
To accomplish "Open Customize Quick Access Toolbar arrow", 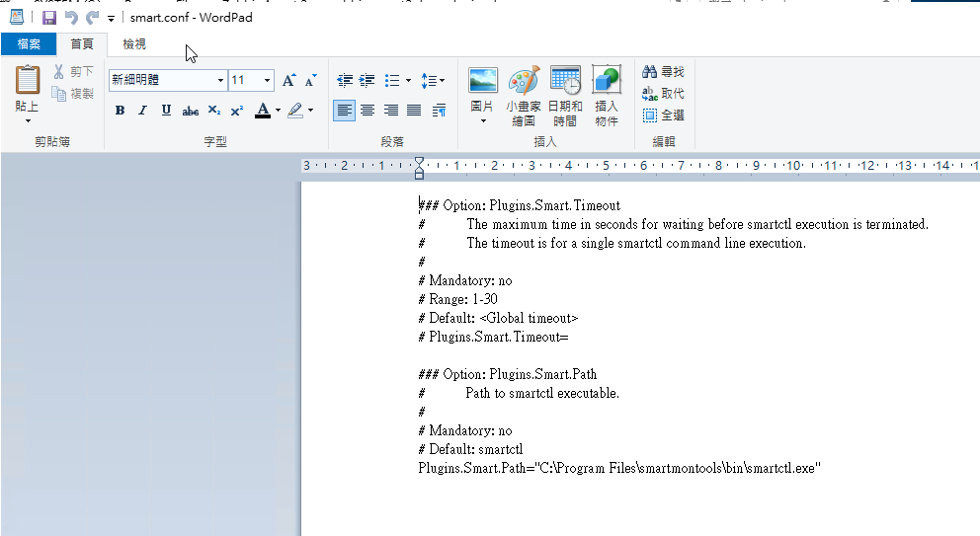I will coord(112,19).
